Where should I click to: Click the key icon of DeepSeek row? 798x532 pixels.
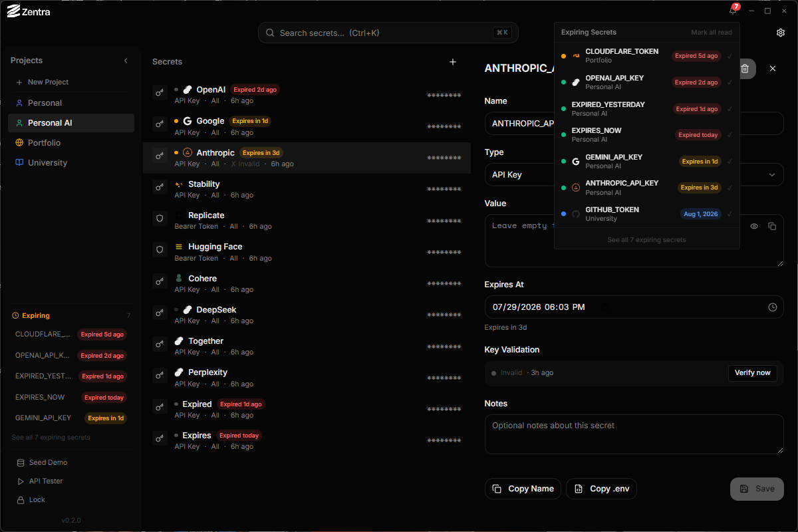pyautogui.click(x=160, y=313)
